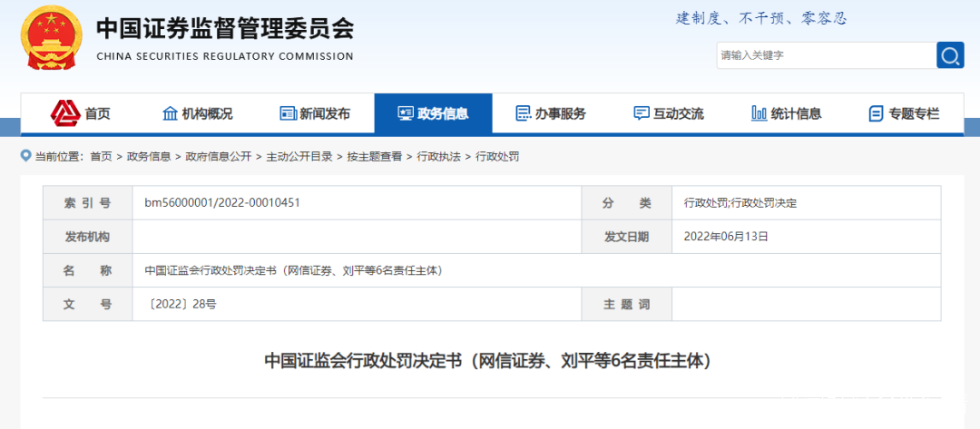The image size is (980, 429).
Task: Click the 首页 red logo icon
Action: coord(65,113)
